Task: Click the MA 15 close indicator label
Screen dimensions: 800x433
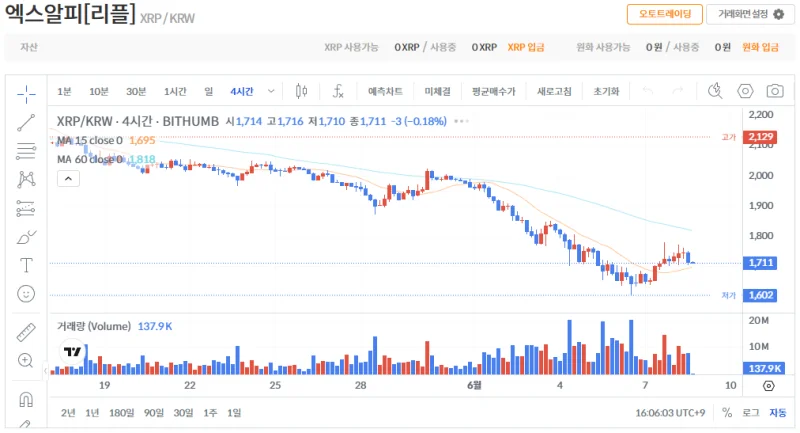Action: [90, 140]
